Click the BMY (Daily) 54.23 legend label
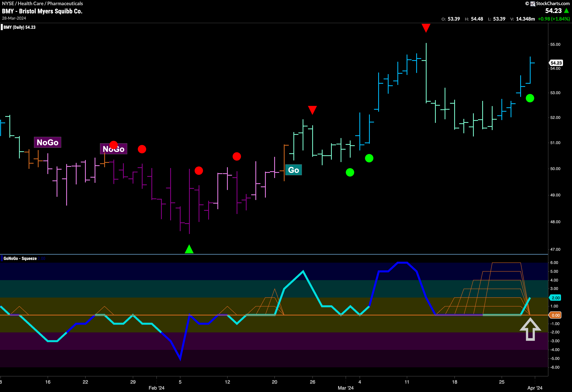The height and width of the screenshot is (392, 572). pyautogui.click(x=19, y=27)
